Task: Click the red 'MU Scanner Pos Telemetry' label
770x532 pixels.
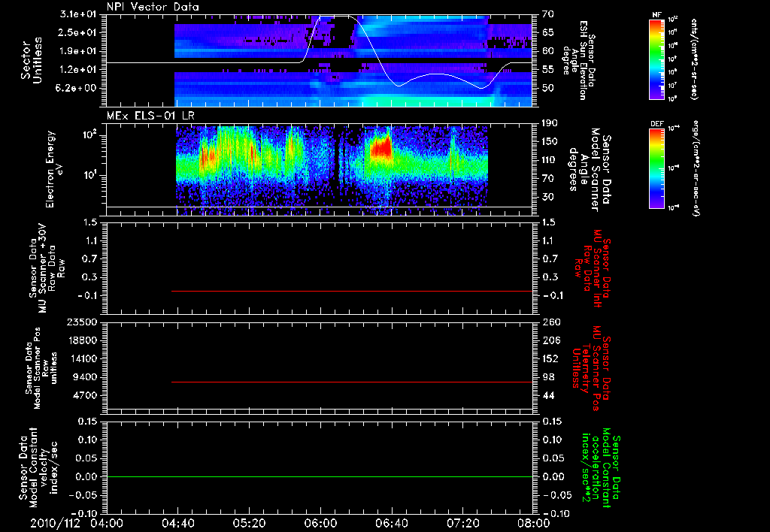Action: [592, 368]
